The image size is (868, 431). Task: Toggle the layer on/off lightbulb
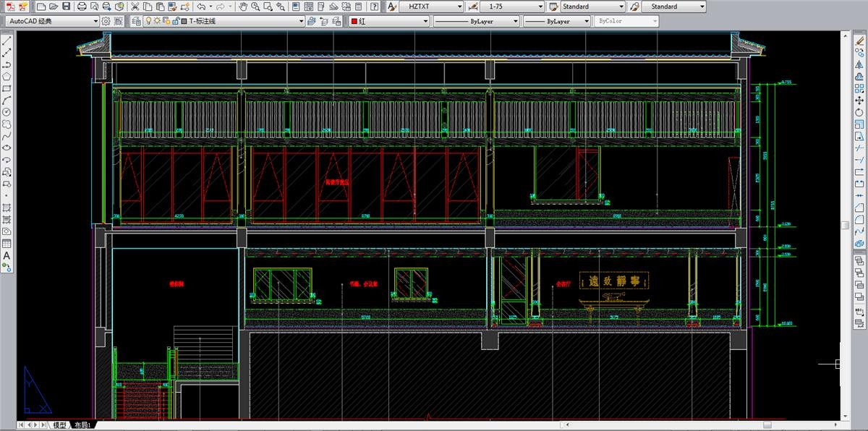pos(148,22)
